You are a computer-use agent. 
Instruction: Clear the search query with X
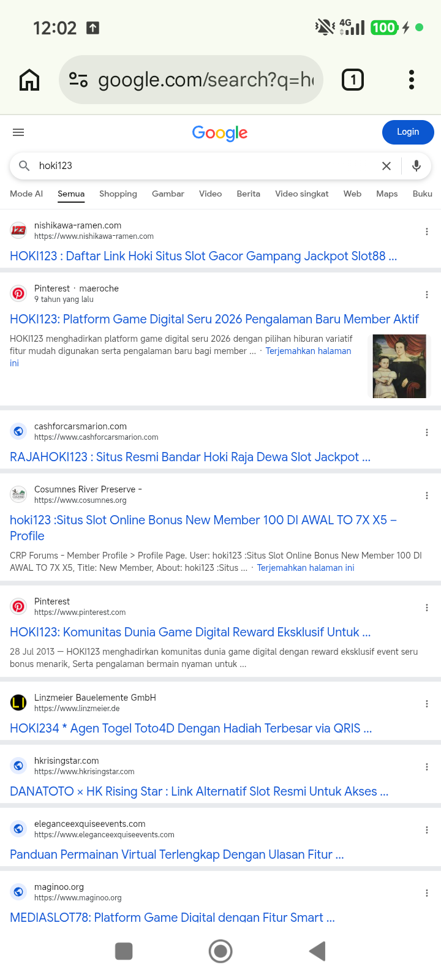386,166
